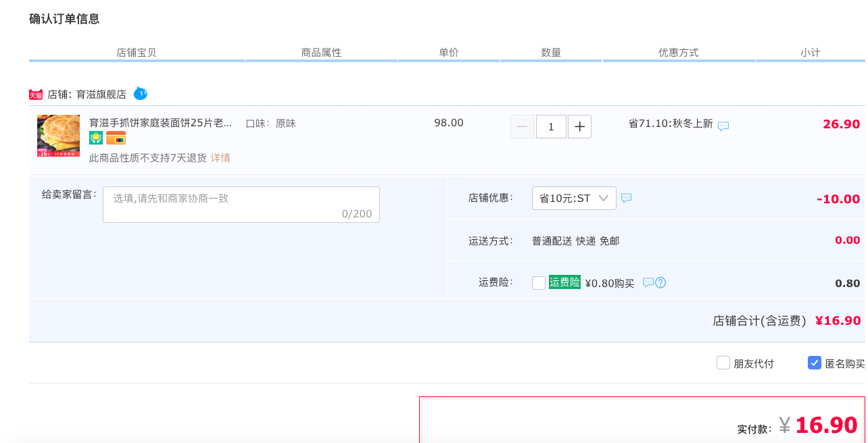Click the unit price 98.00
Screen dimensions: 868x443
pyautogui.click(x=449, y=123)
